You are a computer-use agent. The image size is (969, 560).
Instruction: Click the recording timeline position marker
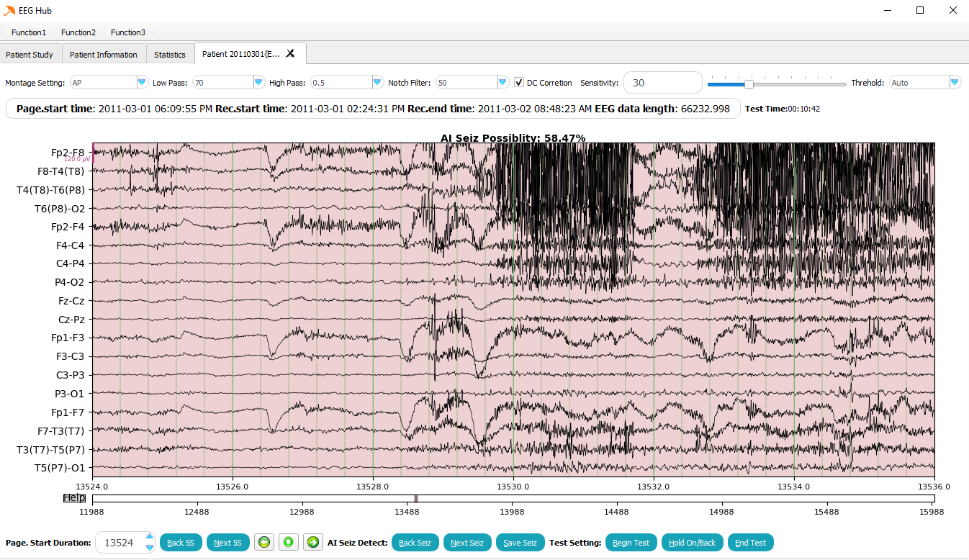[x=415, y=498]
